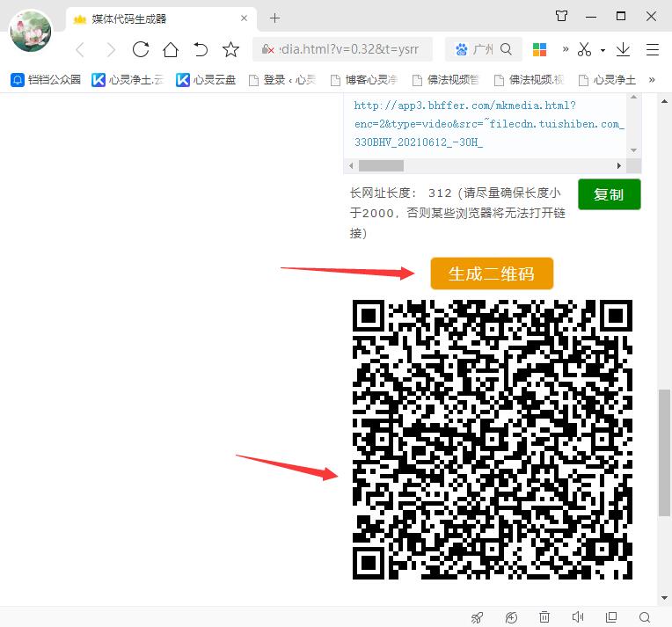Bookmark this page with star icon

(x=230, y=50)
